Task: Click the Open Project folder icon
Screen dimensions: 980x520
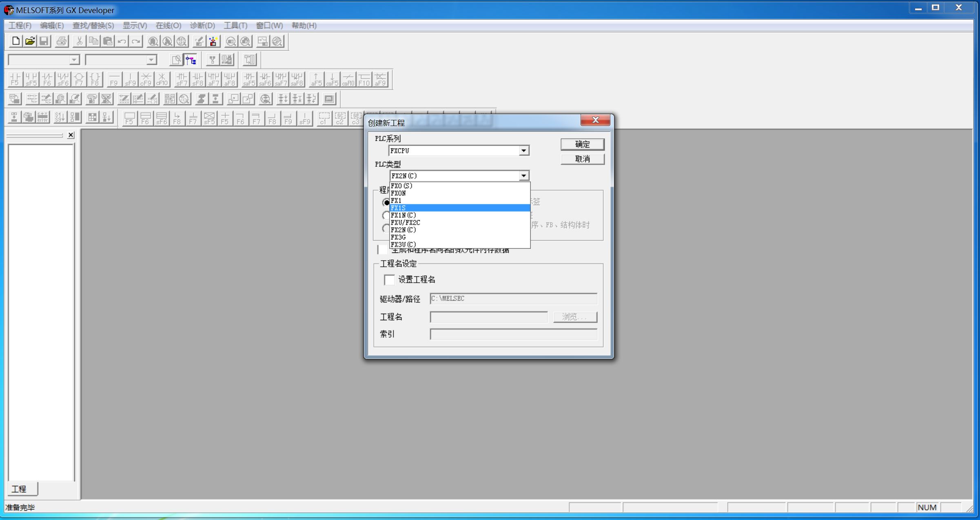Action: 30,41
